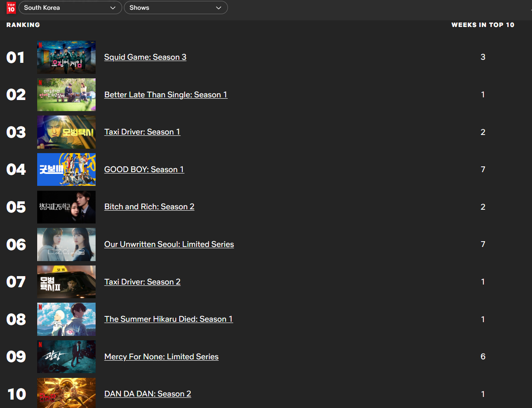Open the Better Late Than Single: Season 1 link
The height and width of the screenshot is (408, 532).
pyautogui.click(x=166, y=95)
